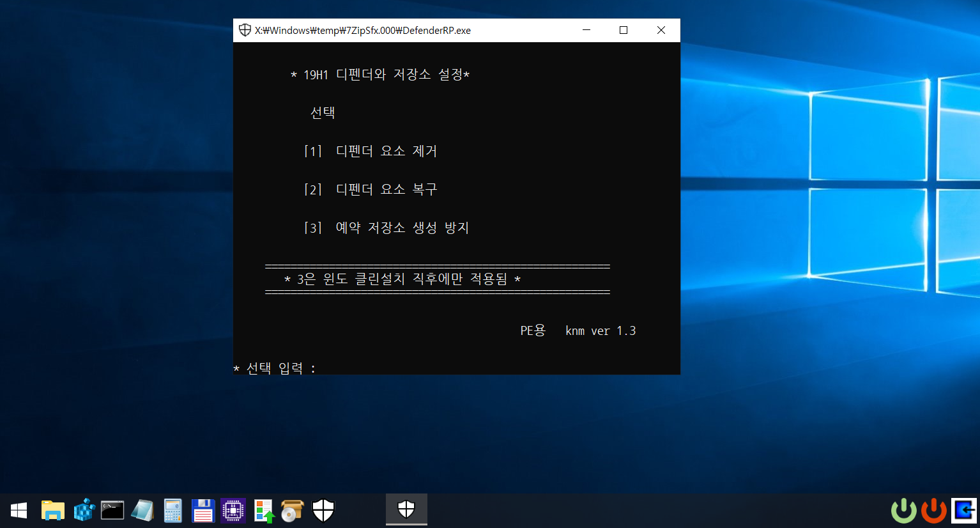Click the 'knm ver 1.3' version text
Viewport: 980px width, 528px height.
point(601,330)
